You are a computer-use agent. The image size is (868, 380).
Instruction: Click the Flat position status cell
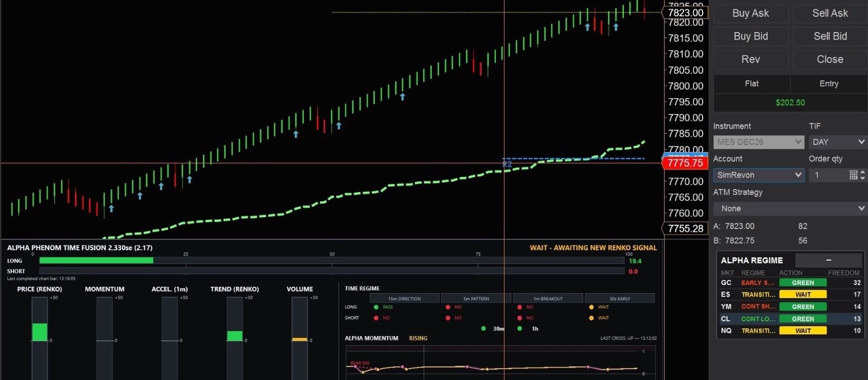click(752, 84)
